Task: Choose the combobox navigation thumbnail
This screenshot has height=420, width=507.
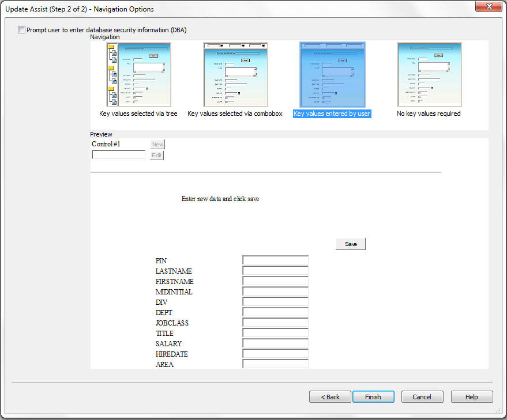Action: (235, 75)
